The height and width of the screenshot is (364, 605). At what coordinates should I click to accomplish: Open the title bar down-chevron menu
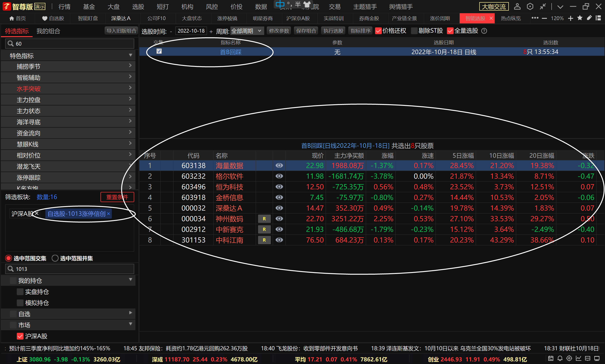tap(560, 7)
